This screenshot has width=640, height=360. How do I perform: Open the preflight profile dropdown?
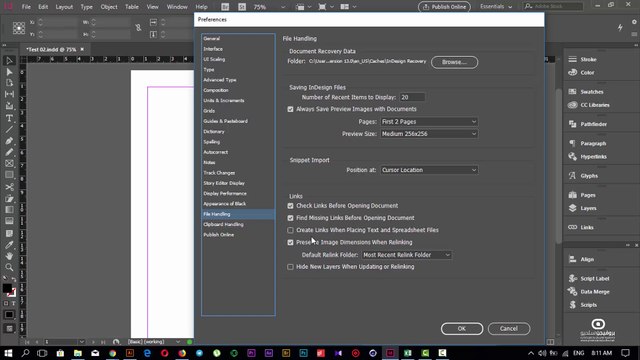(178, 342)
